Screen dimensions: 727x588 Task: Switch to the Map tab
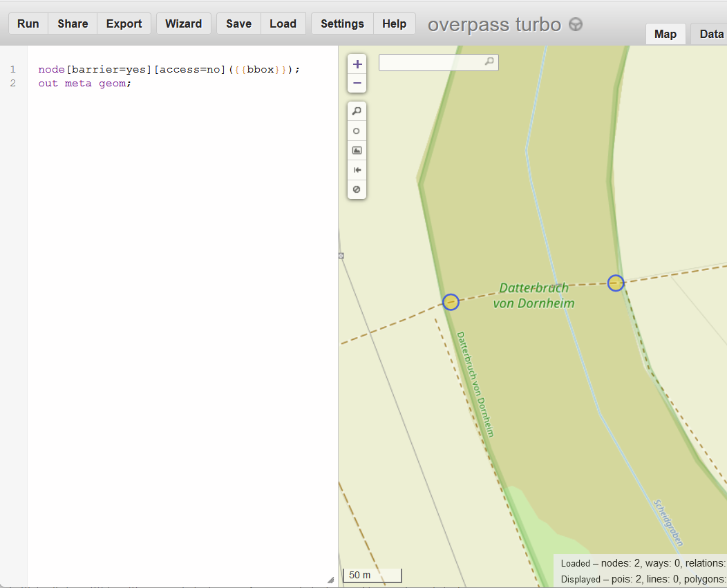pyautogui.click(x=665, y=35)
